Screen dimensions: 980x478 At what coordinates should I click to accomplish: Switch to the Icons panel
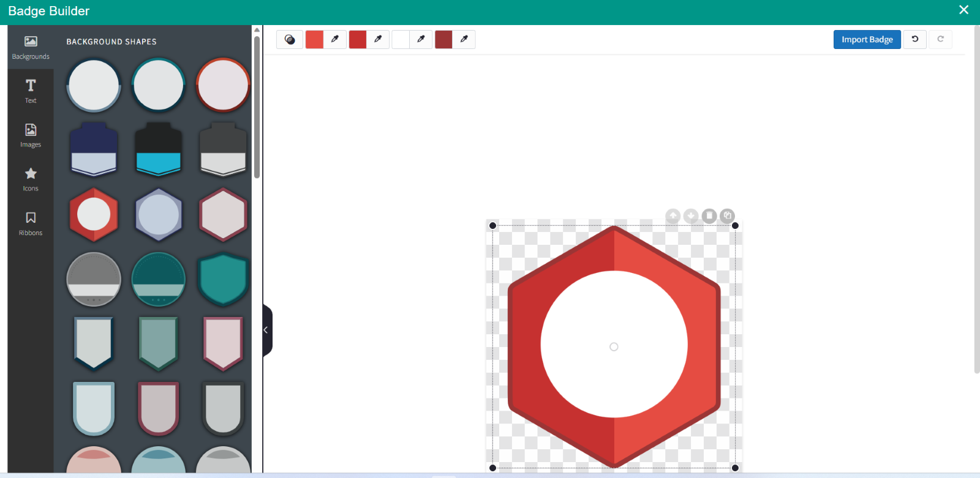click(31, 179)
